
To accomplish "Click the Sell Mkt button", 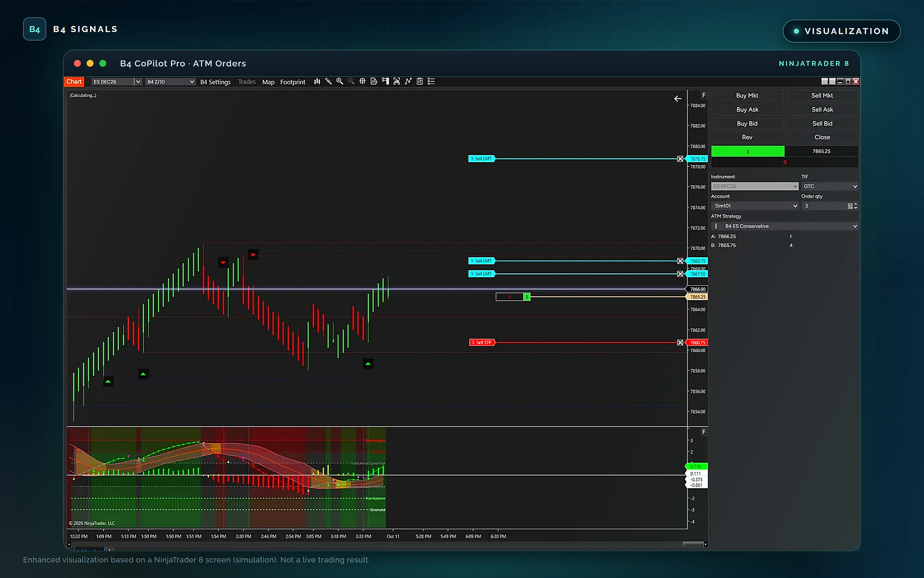I will 822,96.
